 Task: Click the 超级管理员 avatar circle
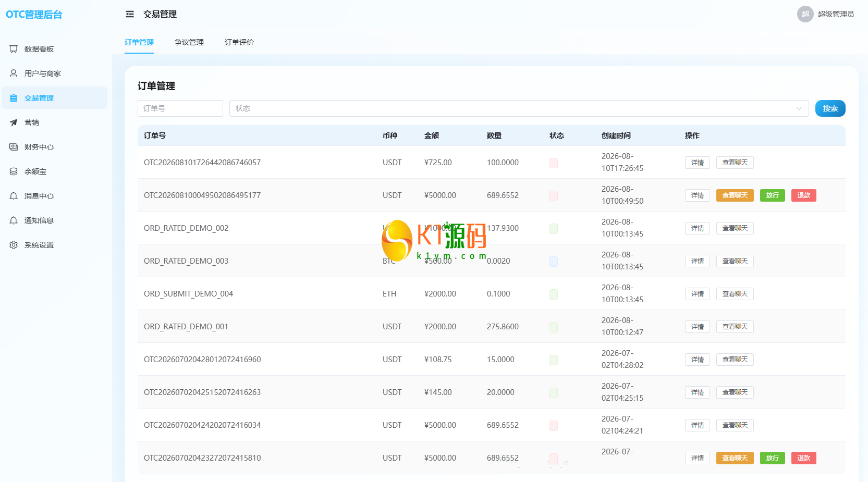805,14
